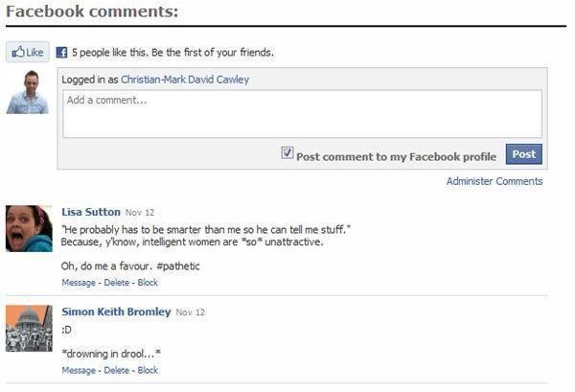Image resolution: width=575 pixels, height=392 pixels.
Task: Click Simon Keith Bromley's avatar image
Action: [x=29, y=329]
